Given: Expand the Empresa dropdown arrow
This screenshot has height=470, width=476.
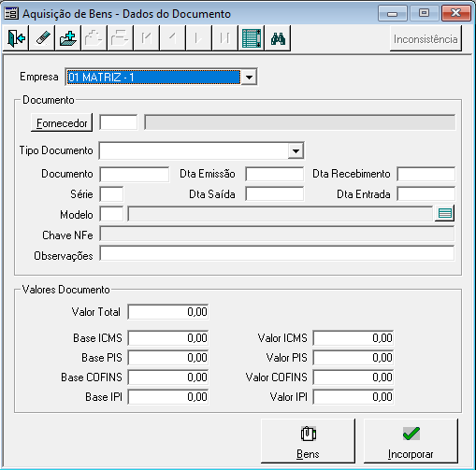Looking at the screenshot, I should pos(249,77).
